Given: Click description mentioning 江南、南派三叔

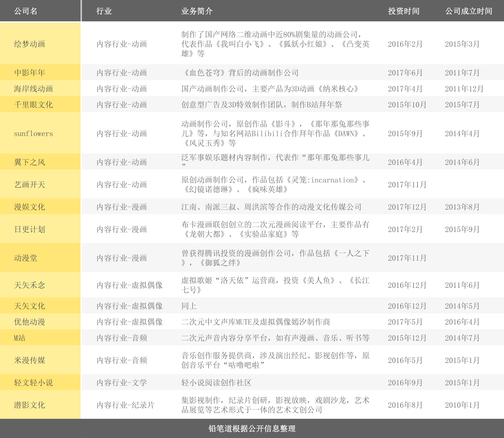Looking at the screenshot, I should 271,207.
